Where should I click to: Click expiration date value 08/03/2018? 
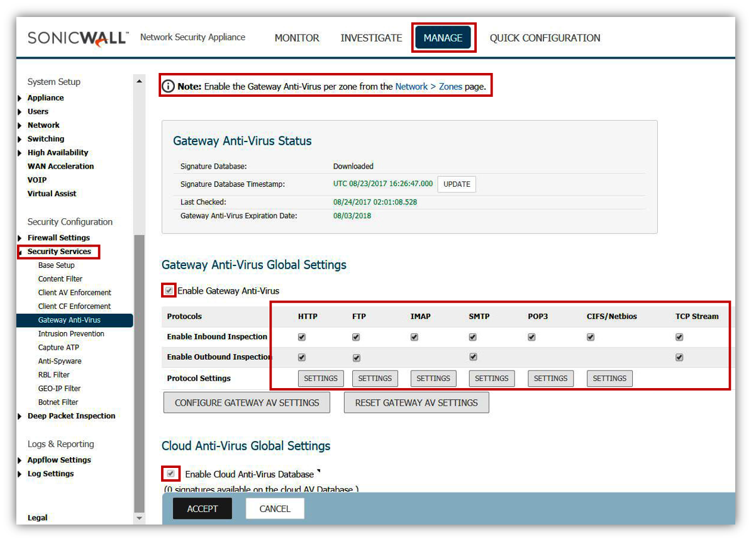pos(352,216)
